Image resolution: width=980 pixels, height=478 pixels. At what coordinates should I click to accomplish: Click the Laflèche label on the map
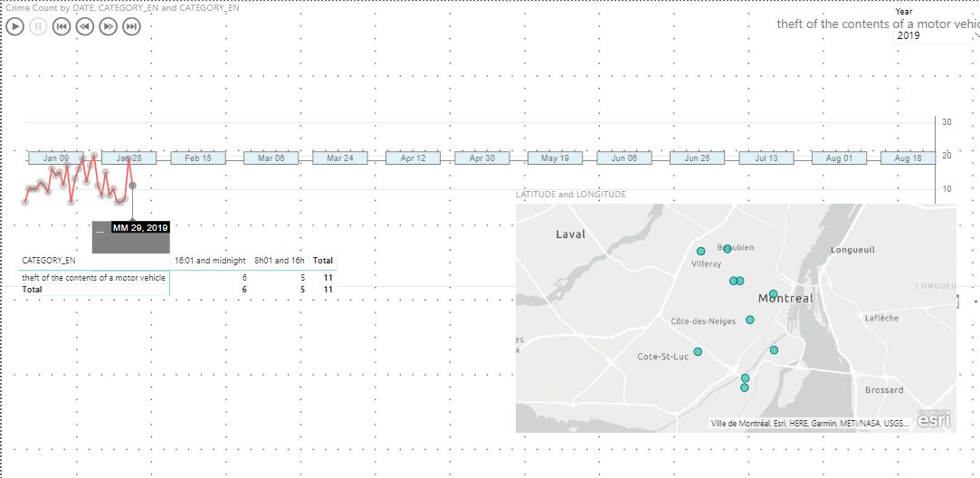coord(882,318)
